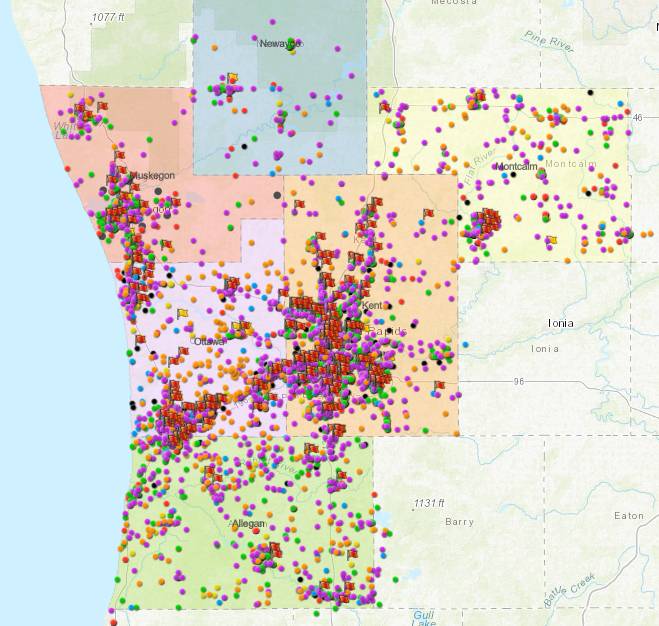Click the Route 46 highway shield

tap(638, 117)
